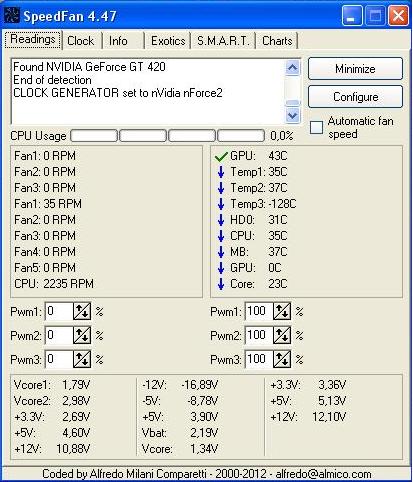413x482 pixels.
Task: Click the right Pwm2 field showing 100
Action: [x=259, y=336]
